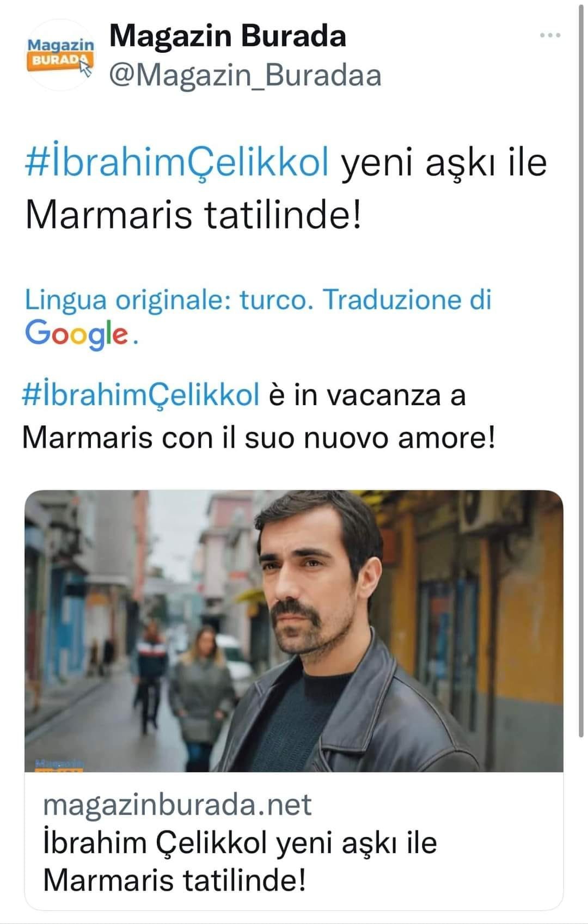Viewport: 588px width, 924px height.
Task: Click the original text 'Marmaris tatilinde!'
Action: pyautogui.click(x=193, y=215)
